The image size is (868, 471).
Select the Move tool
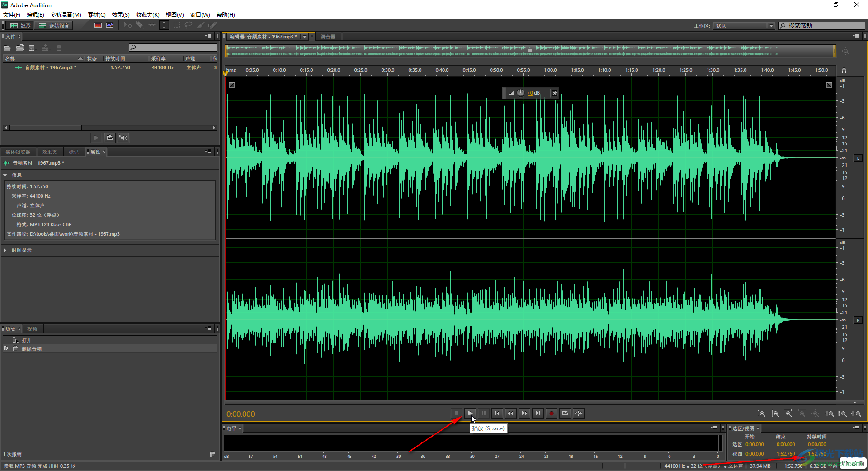coord(128,25)
